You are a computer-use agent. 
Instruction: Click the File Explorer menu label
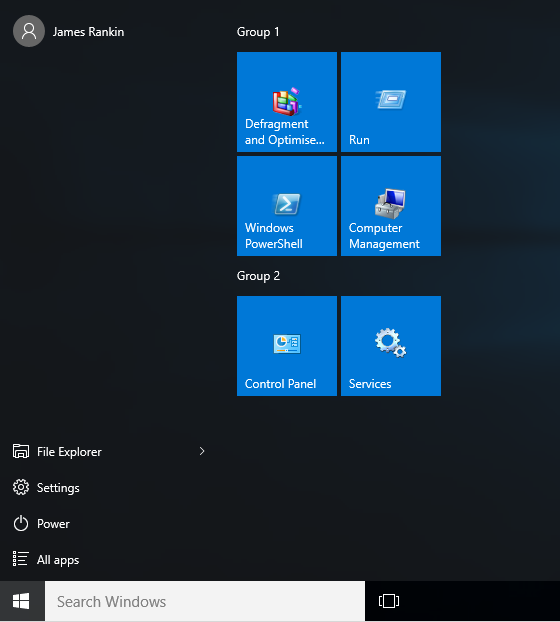pyautogui.click(x=69, y=452)
